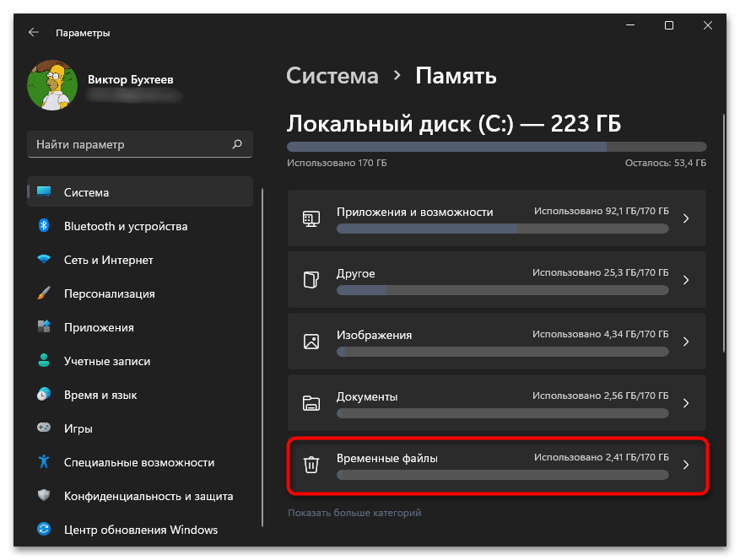Click "Использовано 2,56 ГБ/170 ГБ" value
740x560 pixels.
[x=600, y=396]
